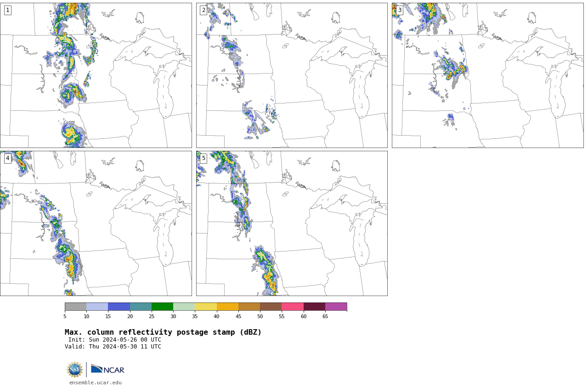Click the member number 5 label box
Image resolution: width=588 pixels, height=388 pixels.
coord(204,158)
